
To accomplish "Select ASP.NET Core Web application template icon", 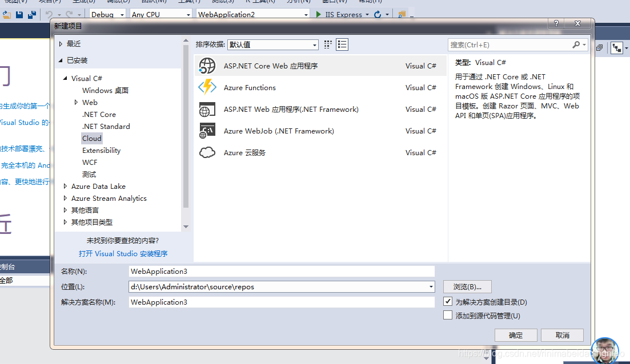I will 207,66.
